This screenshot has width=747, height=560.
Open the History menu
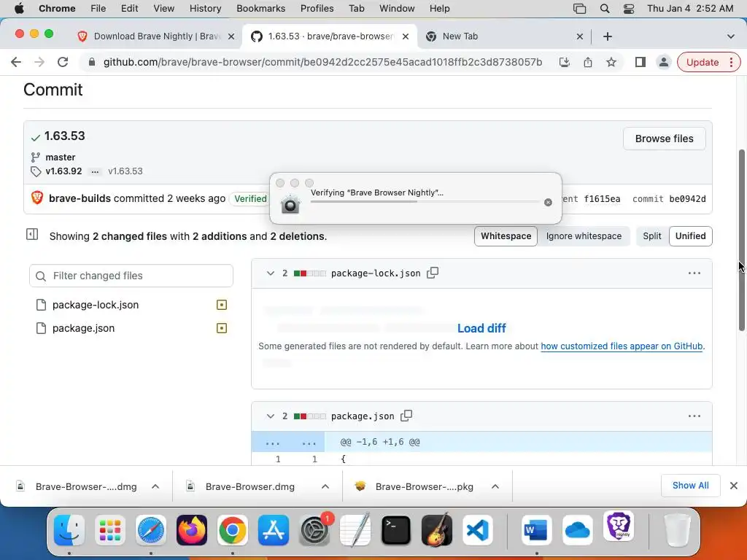pyautogui.click(x=205, y=9)
